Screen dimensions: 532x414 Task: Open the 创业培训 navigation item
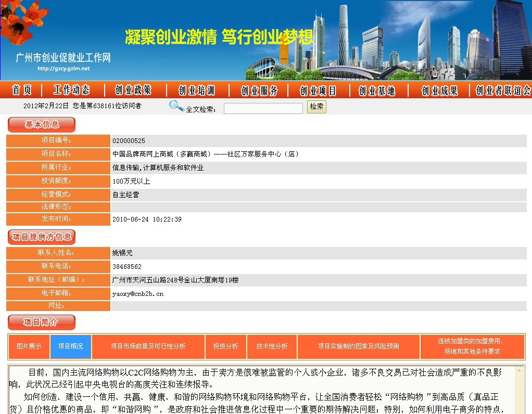coord(196,90)
